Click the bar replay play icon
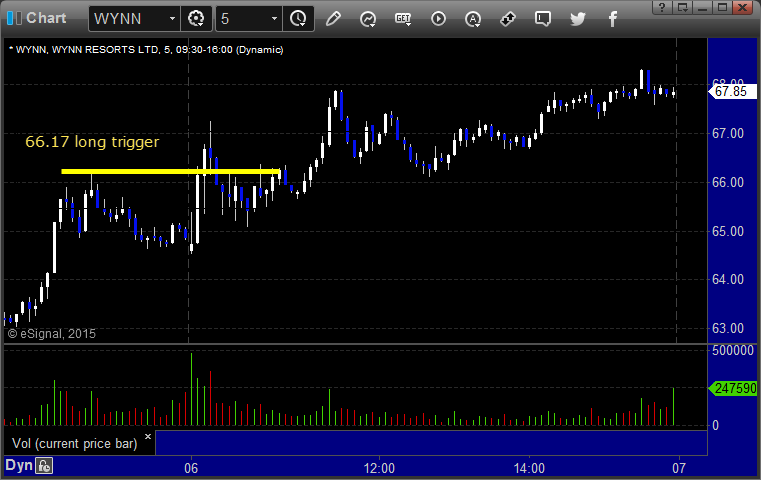761x480 pixels. 438,19
